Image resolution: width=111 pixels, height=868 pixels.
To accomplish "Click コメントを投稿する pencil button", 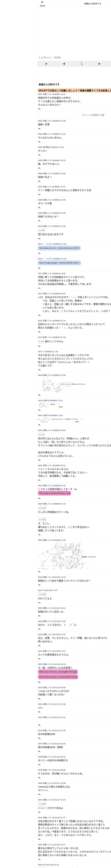I will click(92, 115).
